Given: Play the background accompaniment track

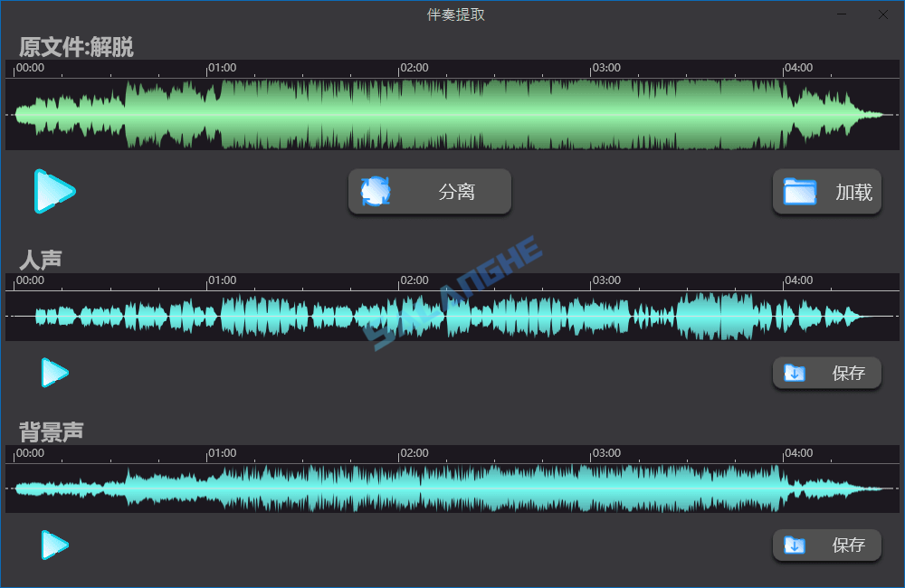Looking at the screenshot, I should (x=54, y=545).
